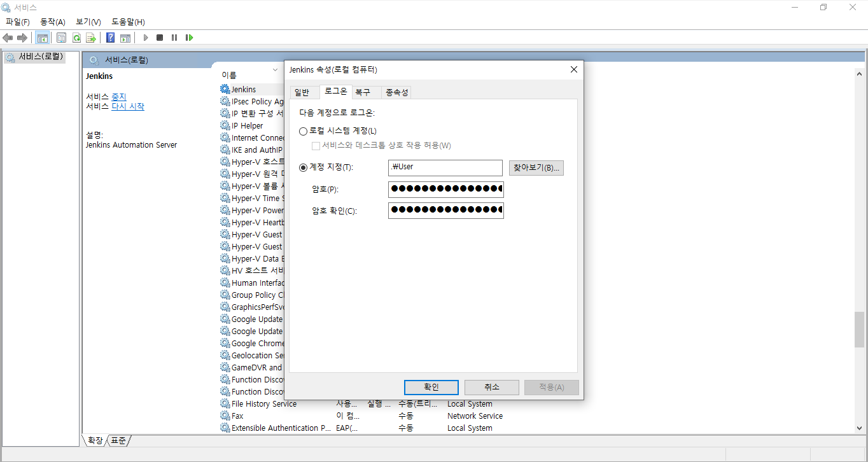Click the gear icon beside Extensible Authentication Protocol

coord(225,428)
